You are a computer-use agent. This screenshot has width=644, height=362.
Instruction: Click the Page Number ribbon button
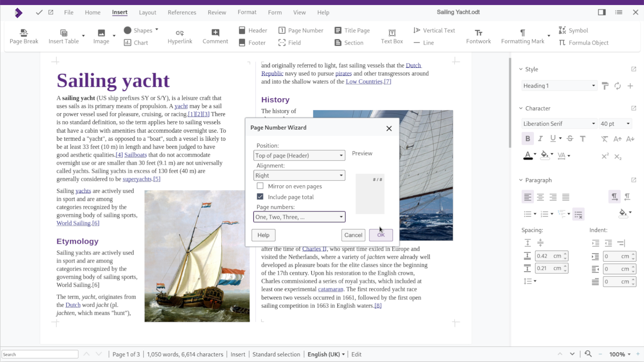301,31
